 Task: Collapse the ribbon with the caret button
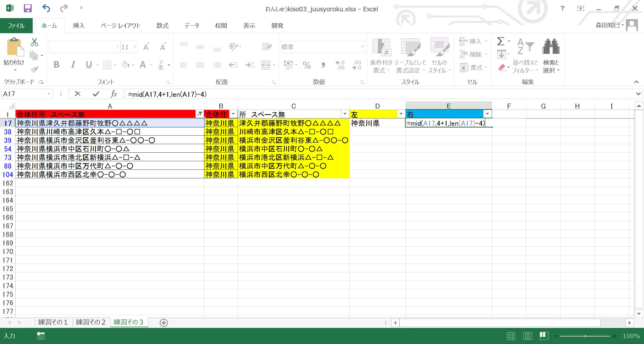(x=636, y=82)
